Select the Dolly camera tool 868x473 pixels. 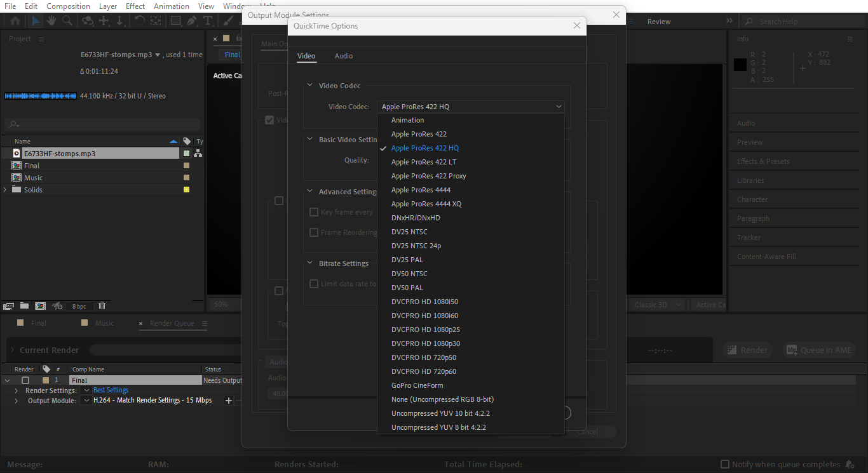[119, 21]
